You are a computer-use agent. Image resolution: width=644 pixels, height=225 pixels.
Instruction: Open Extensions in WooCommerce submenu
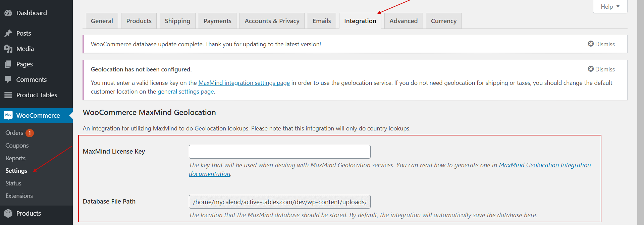coord(19,196)
